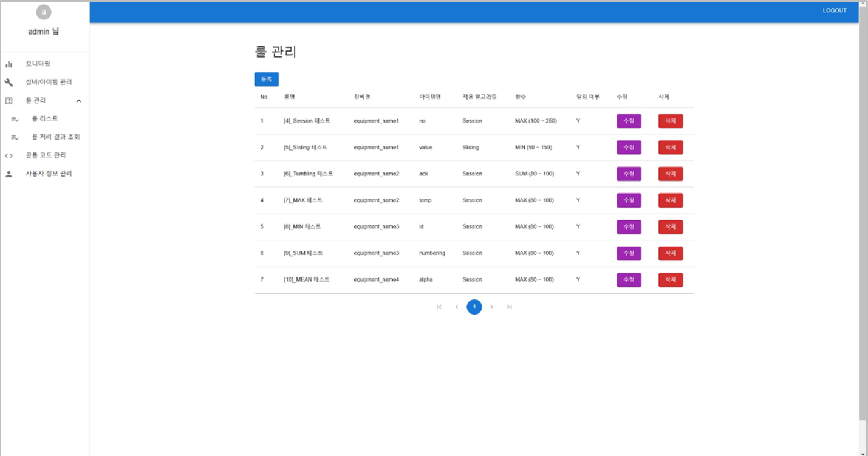This screenshot has height=456, width=868.
Task: Click the alpha item name cell
Action: 426,279
